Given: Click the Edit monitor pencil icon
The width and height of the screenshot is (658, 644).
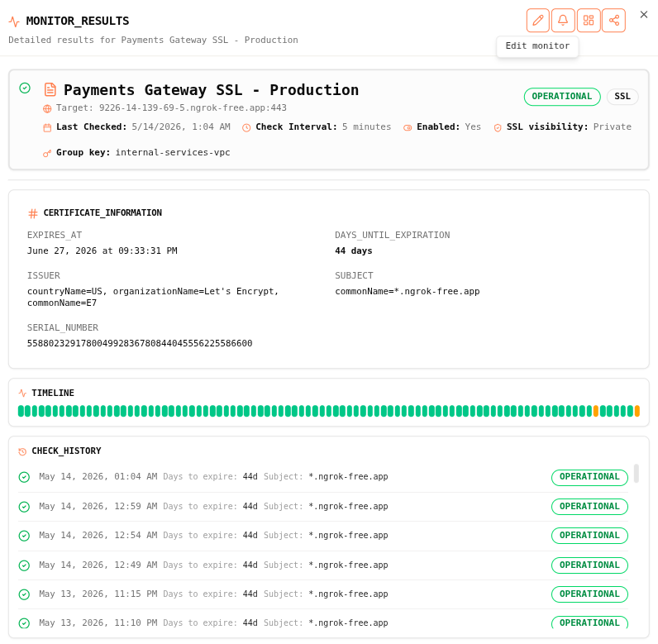Looking at the screenshot, I should click(537, 20).
